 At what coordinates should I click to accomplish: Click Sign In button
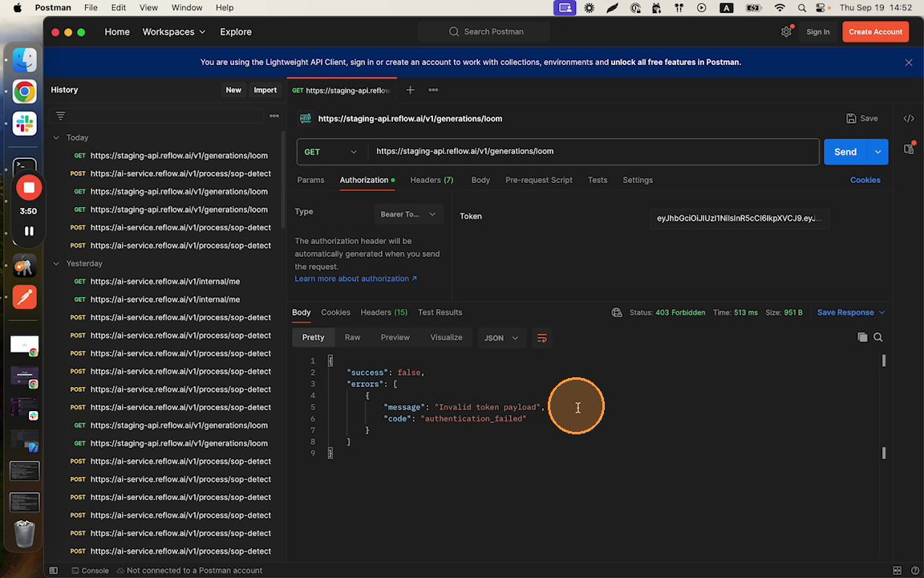pyautogui.click(x=817, y=32)
